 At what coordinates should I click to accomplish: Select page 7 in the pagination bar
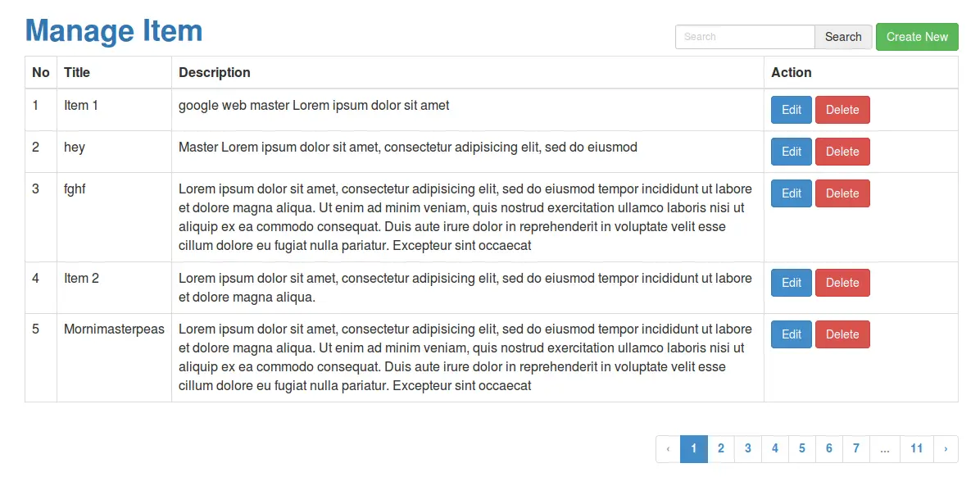(x=856, y=448)
